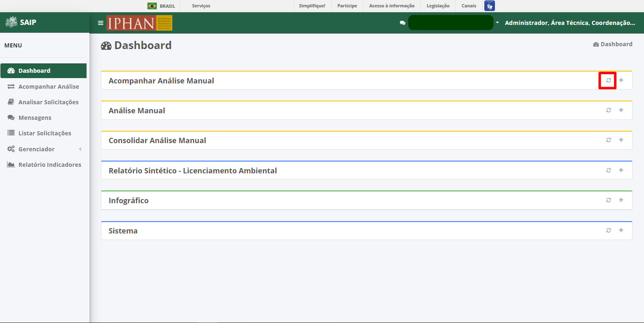This screenshot has width=644, height=323.
Task: Click the breadcrumb Dashboard gauge icon
Action: [596, 44]
